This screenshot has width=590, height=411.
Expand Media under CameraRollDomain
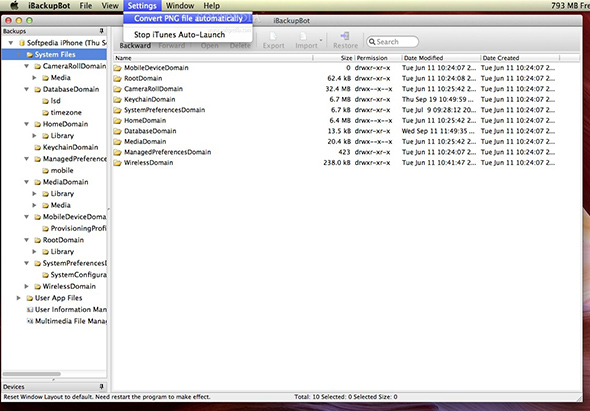34,78
